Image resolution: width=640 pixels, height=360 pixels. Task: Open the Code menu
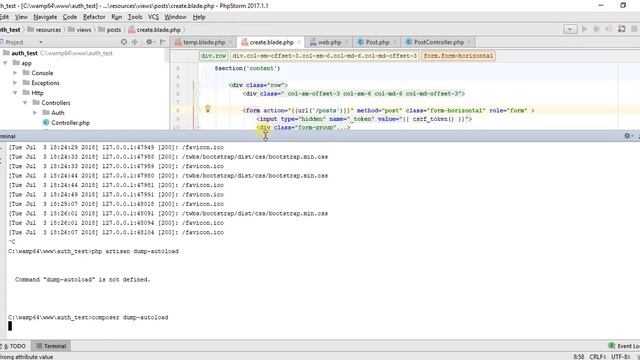tap(70, 17)
